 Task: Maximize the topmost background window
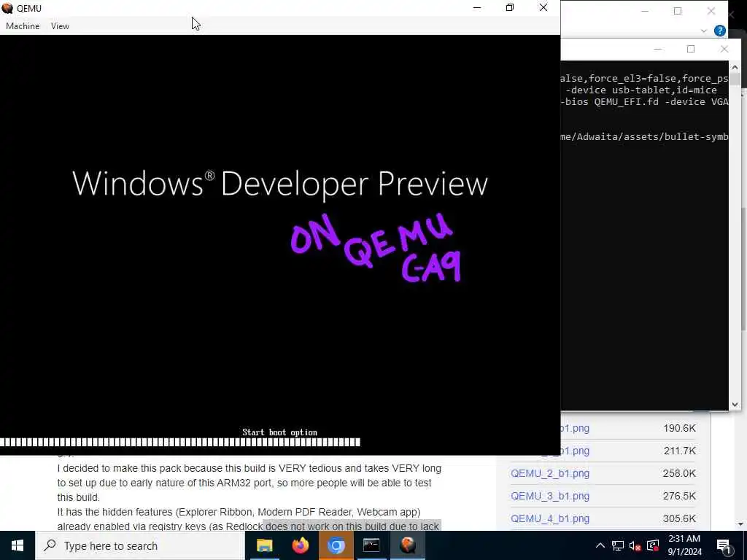[x=678, y=11]
